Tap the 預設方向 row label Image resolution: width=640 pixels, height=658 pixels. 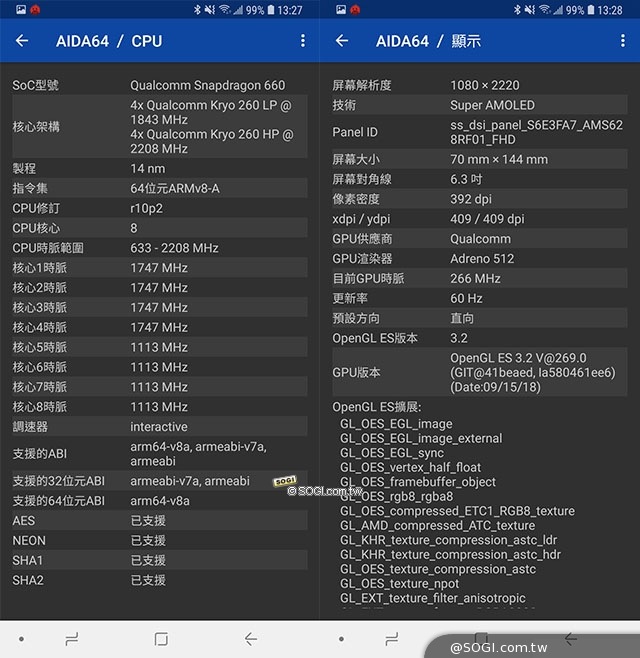[356, 319]
